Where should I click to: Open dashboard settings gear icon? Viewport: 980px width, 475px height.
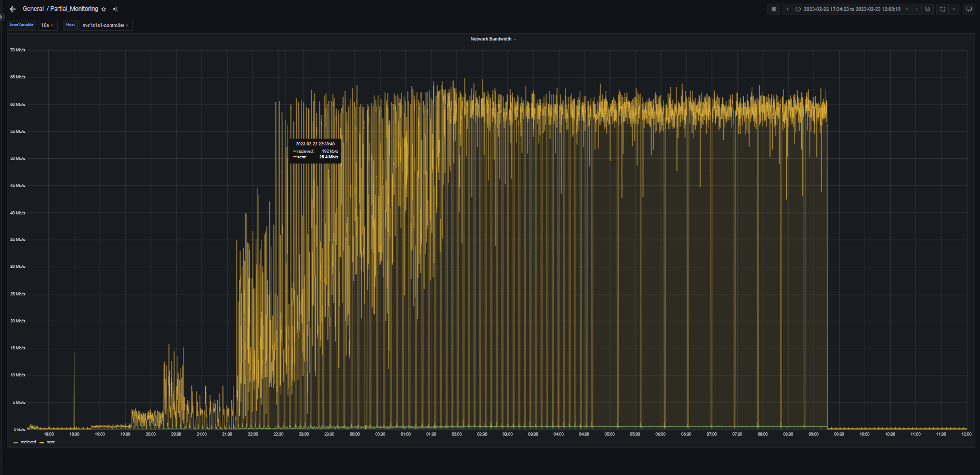coord(774,9)
